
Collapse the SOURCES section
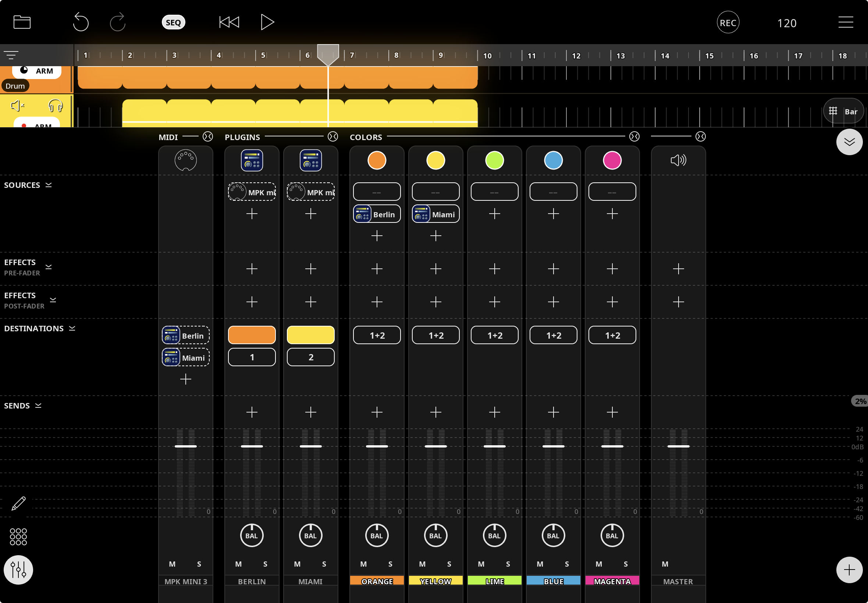point(49,185)
